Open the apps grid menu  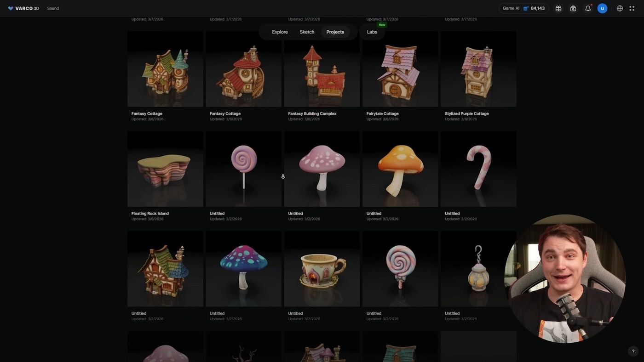[632, 8]
